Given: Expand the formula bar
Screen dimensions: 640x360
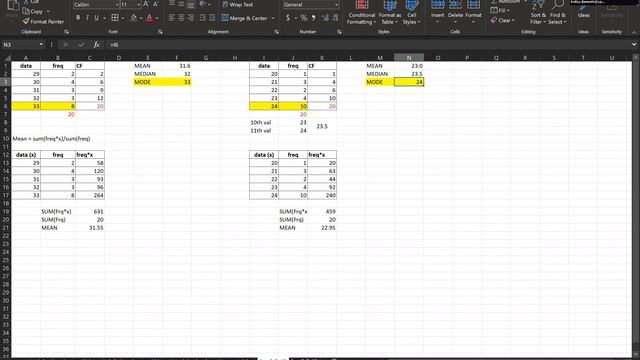Looking at the screenshot, I should (x=634, y=44).
